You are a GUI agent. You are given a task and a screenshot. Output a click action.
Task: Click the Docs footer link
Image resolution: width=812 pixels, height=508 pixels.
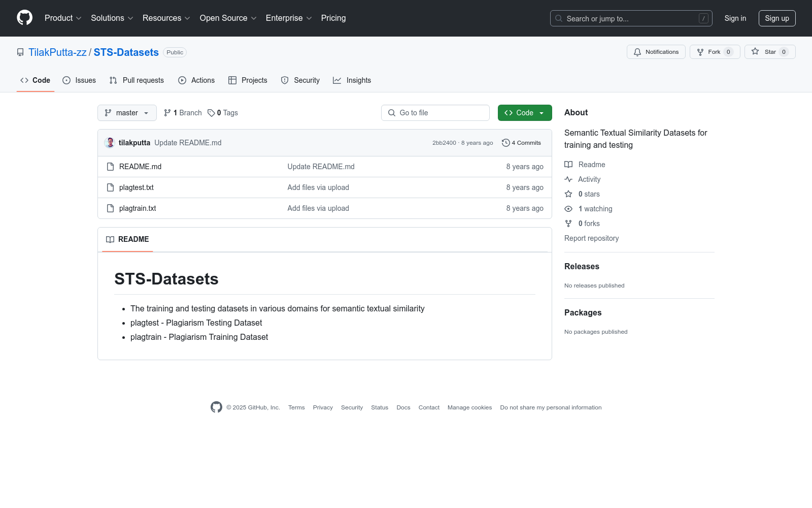coord(403,407)
